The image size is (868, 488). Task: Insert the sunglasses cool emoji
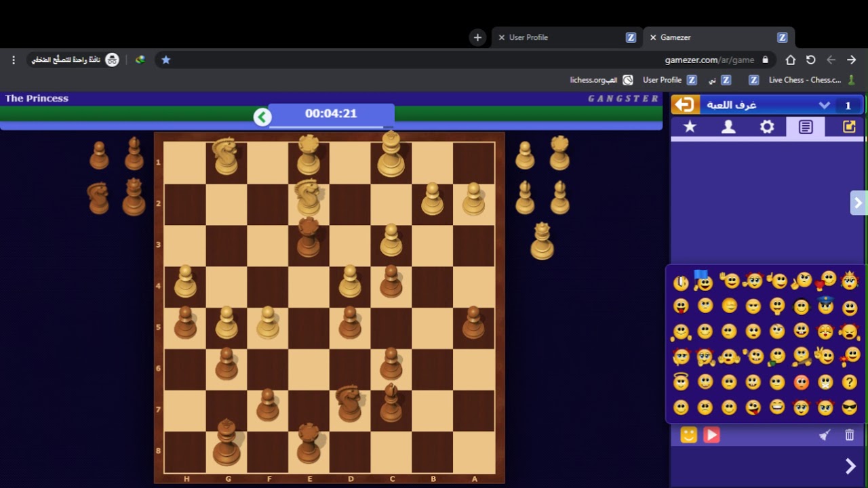(x=849, y=408)
